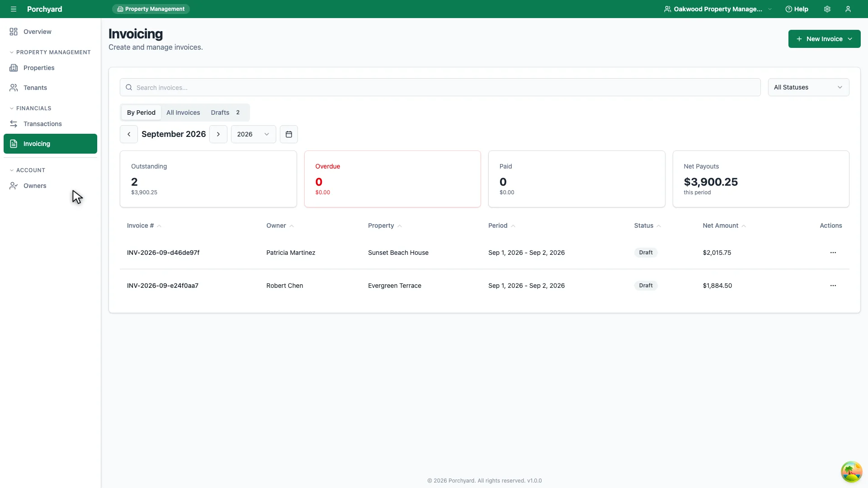Open actions menu for Robert Chen invoice
The image size is (868, 488).
(833, 286)
